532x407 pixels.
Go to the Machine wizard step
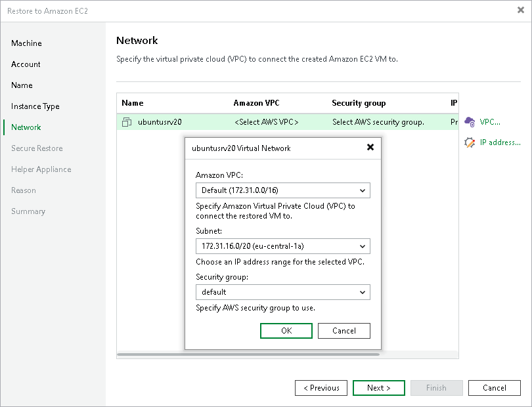click(x=26, y=43)
